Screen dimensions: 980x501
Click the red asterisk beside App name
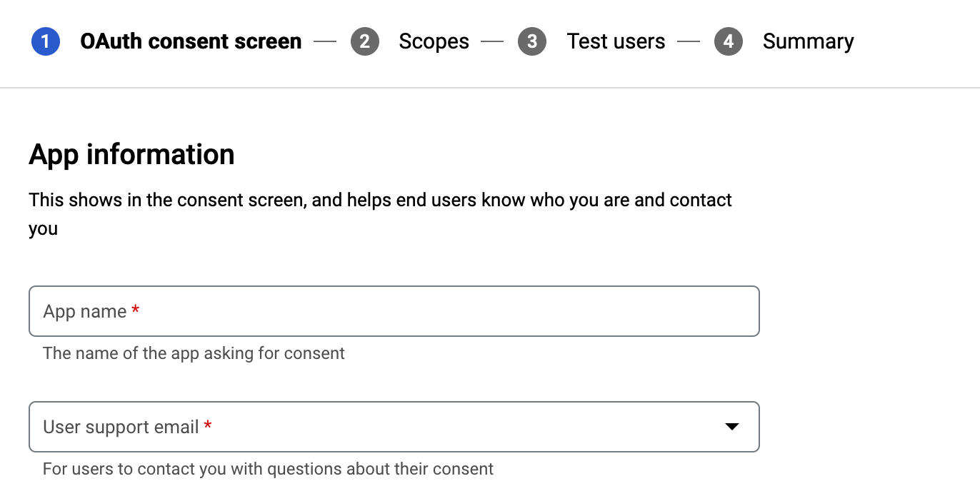136,311
